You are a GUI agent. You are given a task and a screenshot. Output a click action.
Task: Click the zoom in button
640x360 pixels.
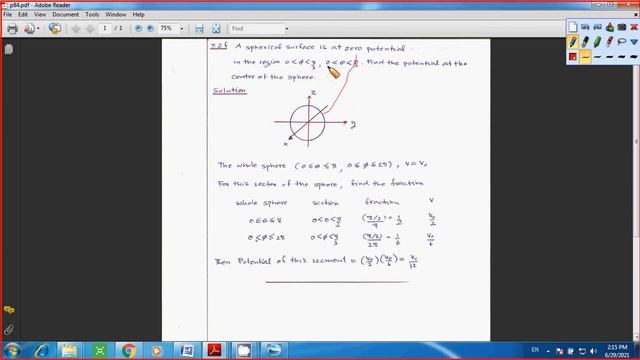click(150, 29)
